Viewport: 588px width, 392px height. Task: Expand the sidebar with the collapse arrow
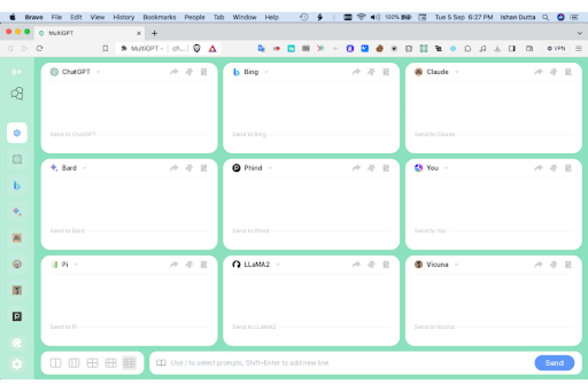[16, 72]
